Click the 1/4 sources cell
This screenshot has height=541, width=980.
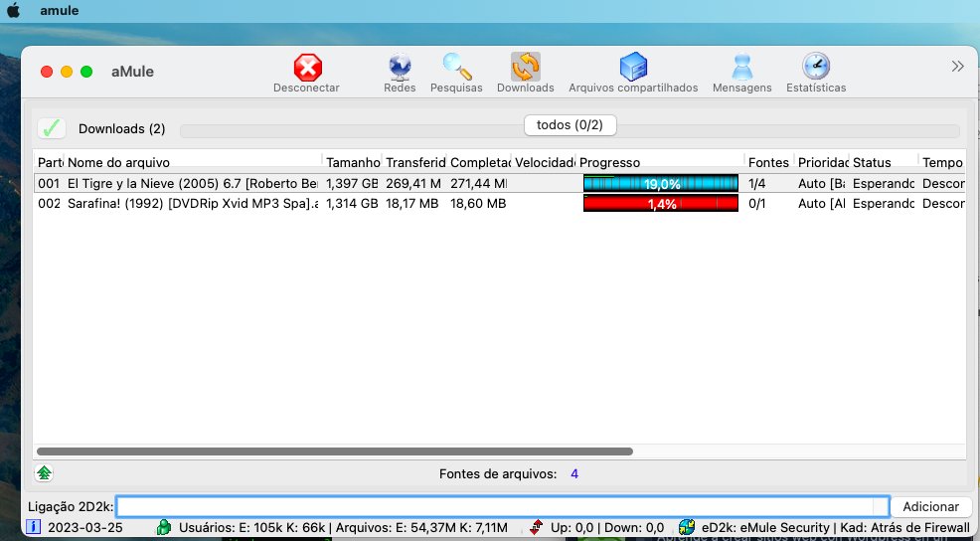point(757,184)
